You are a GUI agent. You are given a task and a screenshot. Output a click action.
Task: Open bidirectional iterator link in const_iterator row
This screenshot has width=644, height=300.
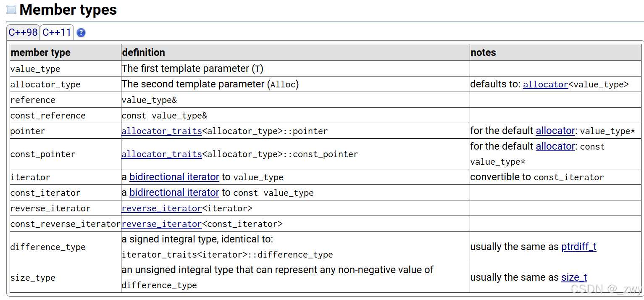pos(174,192)
